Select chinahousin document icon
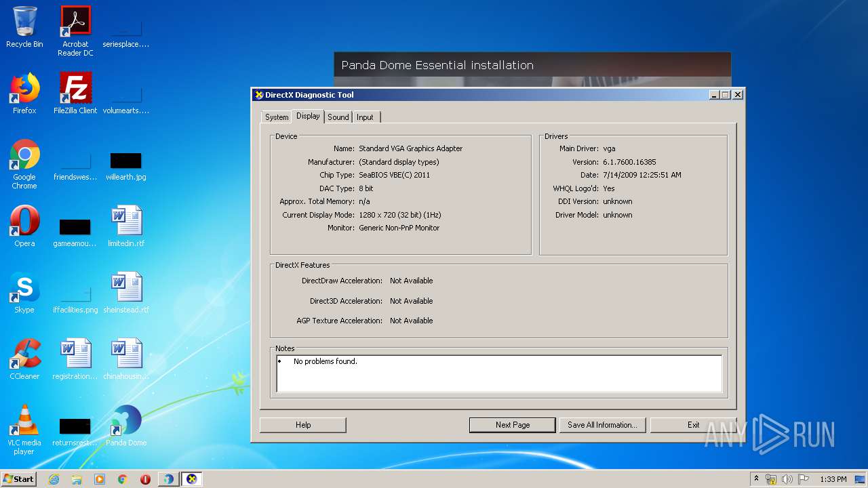The width and height of the screenshot is (868, 488). [126, 359]
